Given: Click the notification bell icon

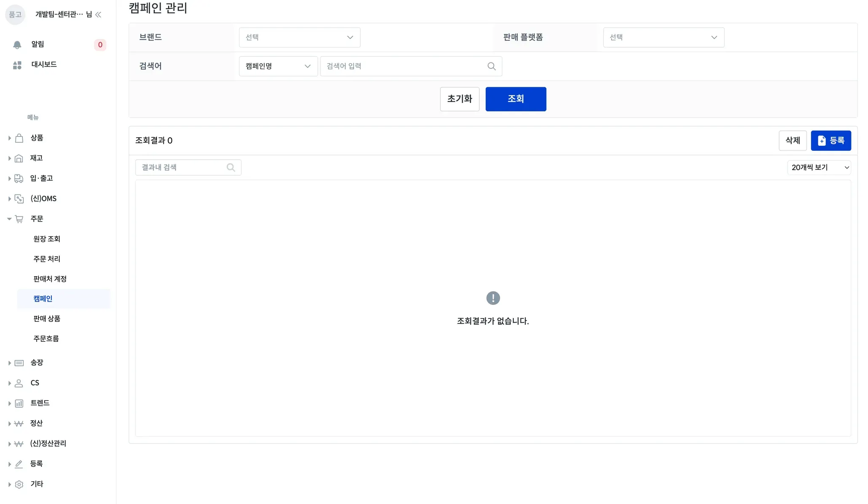Looking at the screenshot, I should 17,44.
